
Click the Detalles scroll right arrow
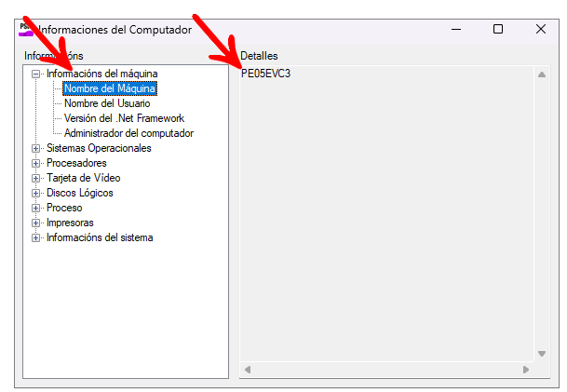tap(526, 370)
